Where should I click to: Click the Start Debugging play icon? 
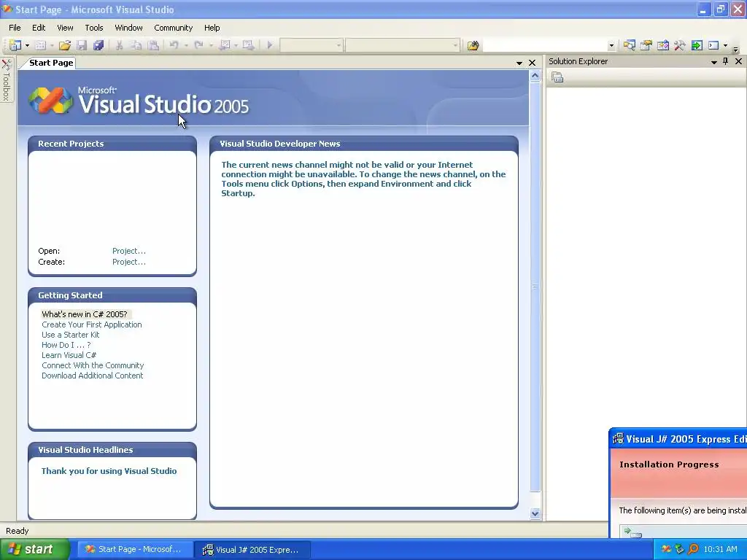click(x=270, y=45)
